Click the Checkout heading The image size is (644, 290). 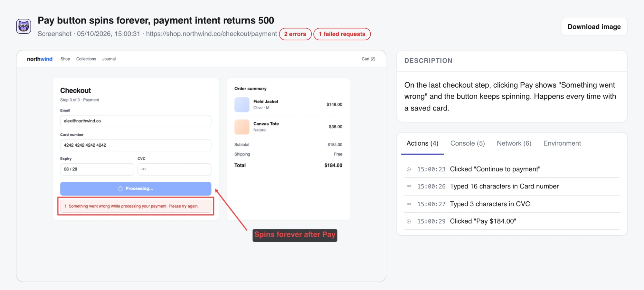[x=75, y=91]
